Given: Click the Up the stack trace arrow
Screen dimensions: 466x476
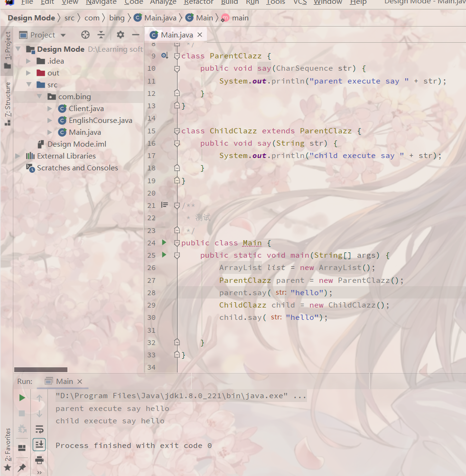Looking at the screenshot, I should (39, 398).
